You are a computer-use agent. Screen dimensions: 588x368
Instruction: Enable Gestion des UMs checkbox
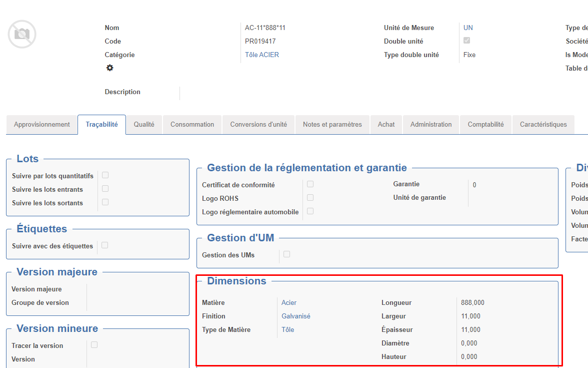coord(286,254)
